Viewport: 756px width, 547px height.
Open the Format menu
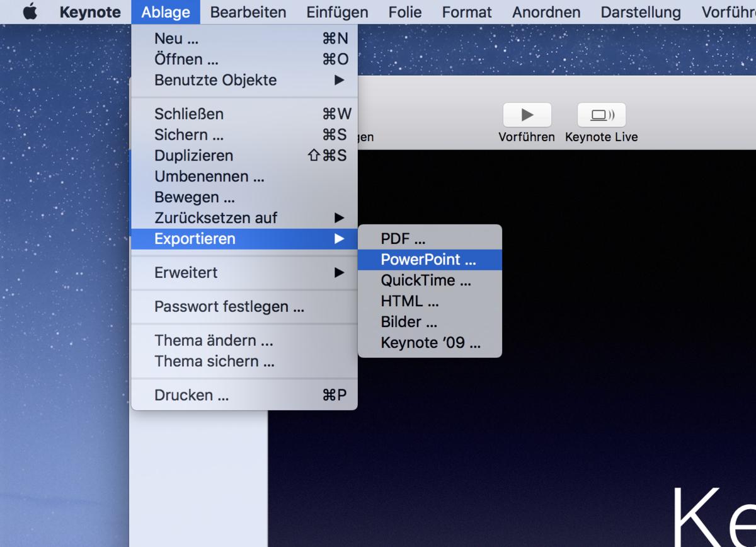tap(467, 12)
